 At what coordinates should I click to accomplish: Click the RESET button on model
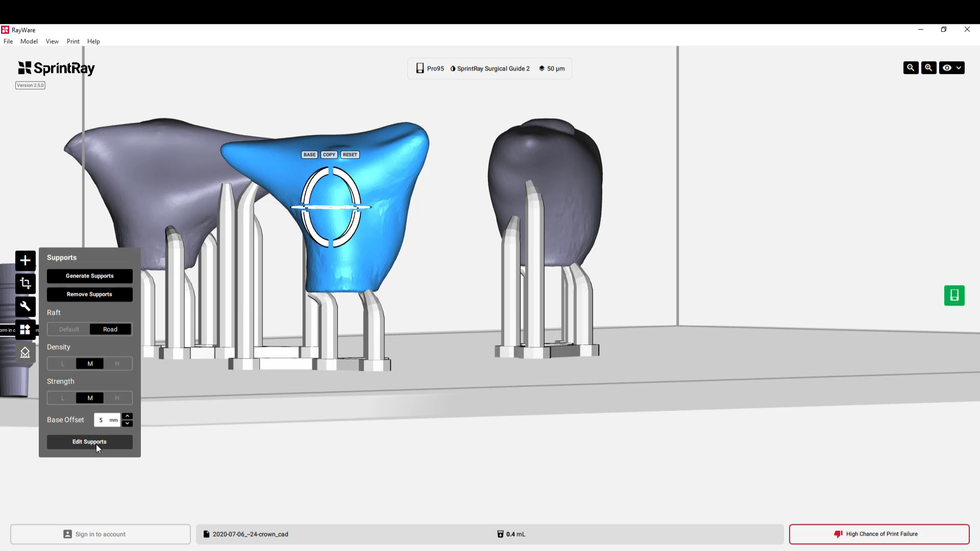pyautogui.click(x=350, y=155)
